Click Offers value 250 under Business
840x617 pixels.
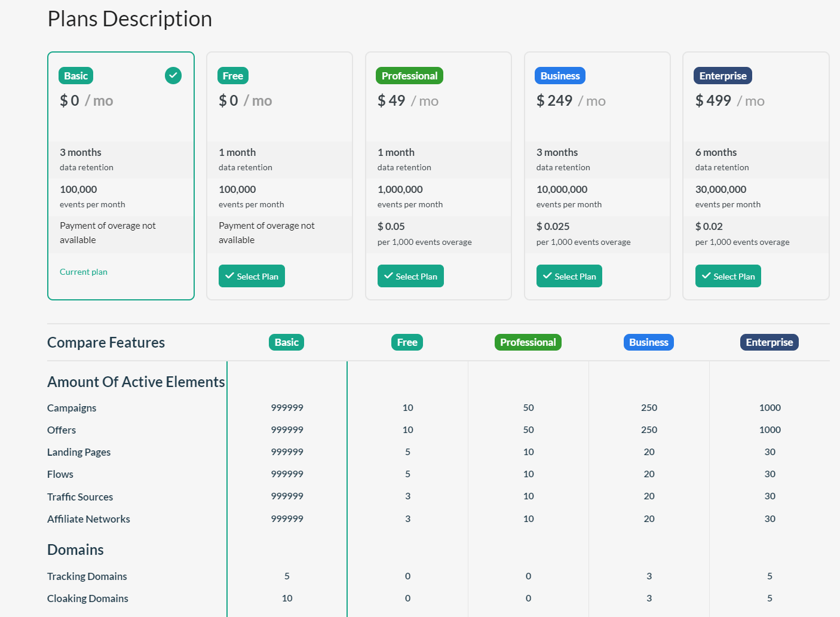pyautogui.click(x=649, y=430)
